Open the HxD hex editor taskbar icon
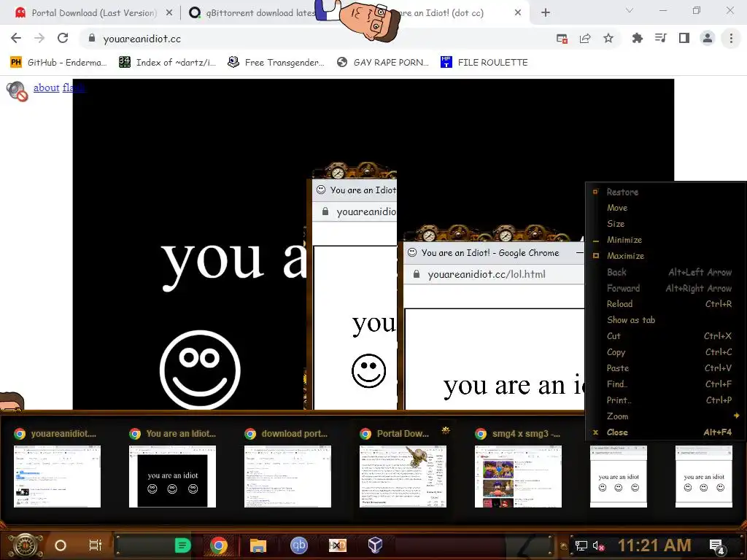The image size is (747, 560). pyautogui.click(x=337, y=545)
